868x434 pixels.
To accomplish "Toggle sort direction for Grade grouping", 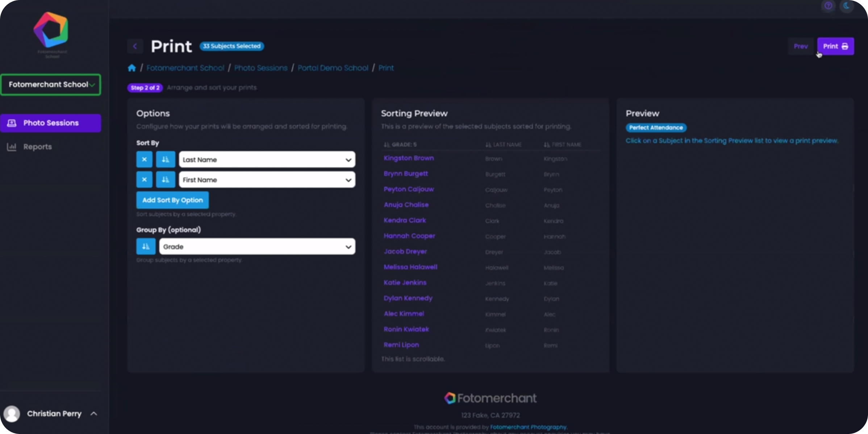I will click(x=146, y=247).
